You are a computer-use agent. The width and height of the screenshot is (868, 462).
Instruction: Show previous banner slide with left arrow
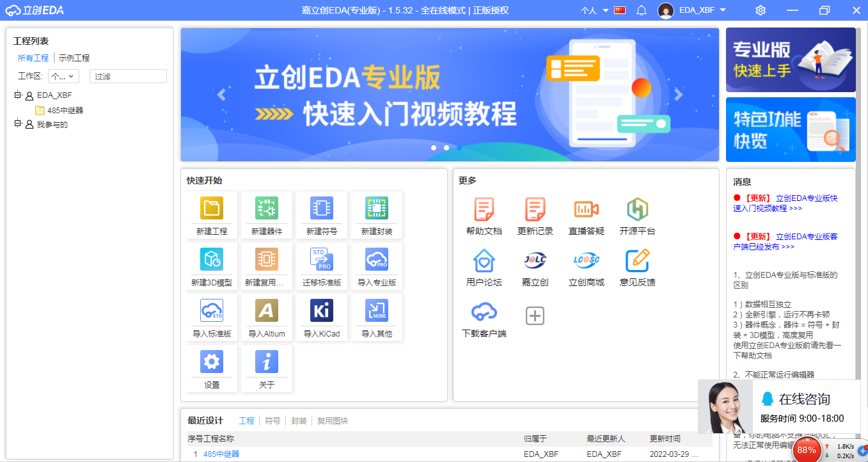[x=222, y=95]
